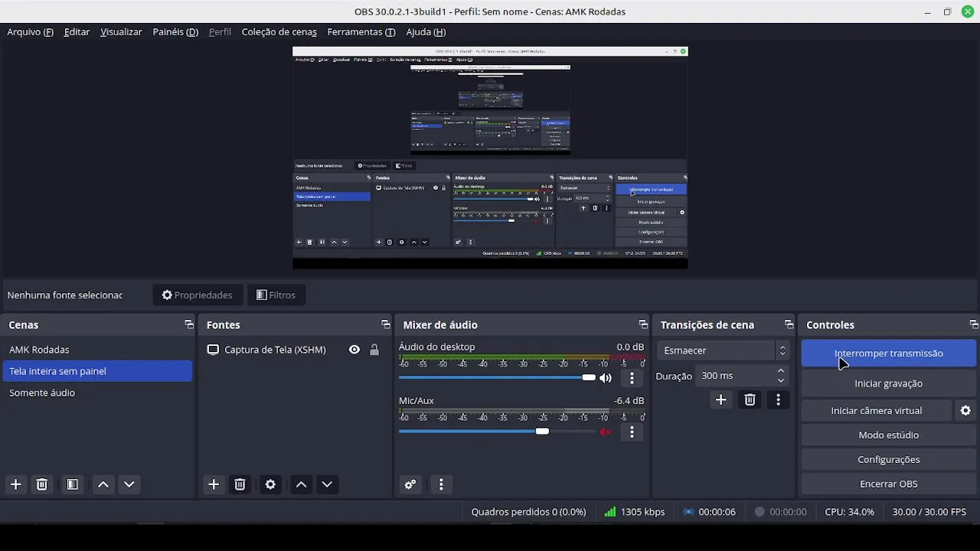Open advanced audio properties gears icon
980x551 pixels.
tap(410, 484)
